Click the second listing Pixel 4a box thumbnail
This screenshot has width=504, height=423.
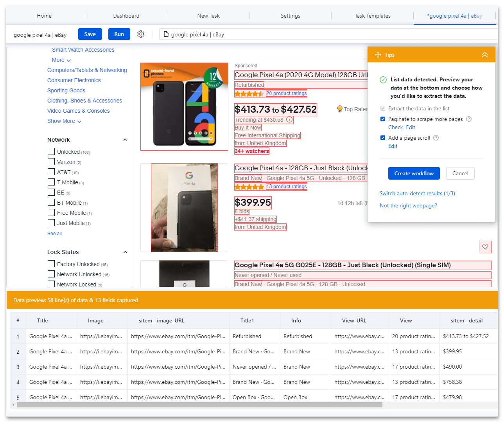pyautogui.click(x=184, y=207)
